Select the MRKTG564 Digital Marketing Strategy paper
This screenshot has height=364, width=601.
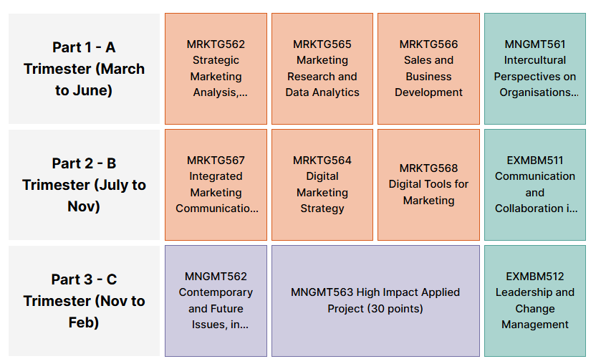322,184
